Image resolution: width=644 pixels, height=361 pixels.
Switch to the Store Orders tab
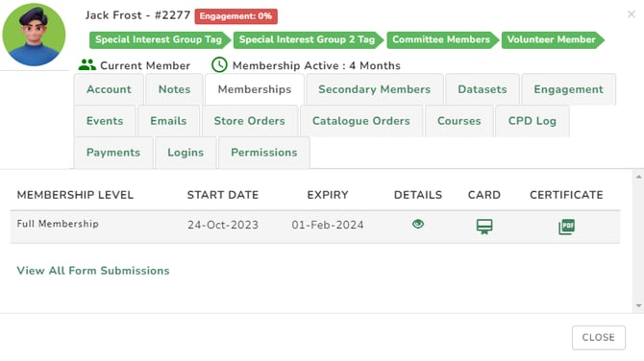pos(249,121)
